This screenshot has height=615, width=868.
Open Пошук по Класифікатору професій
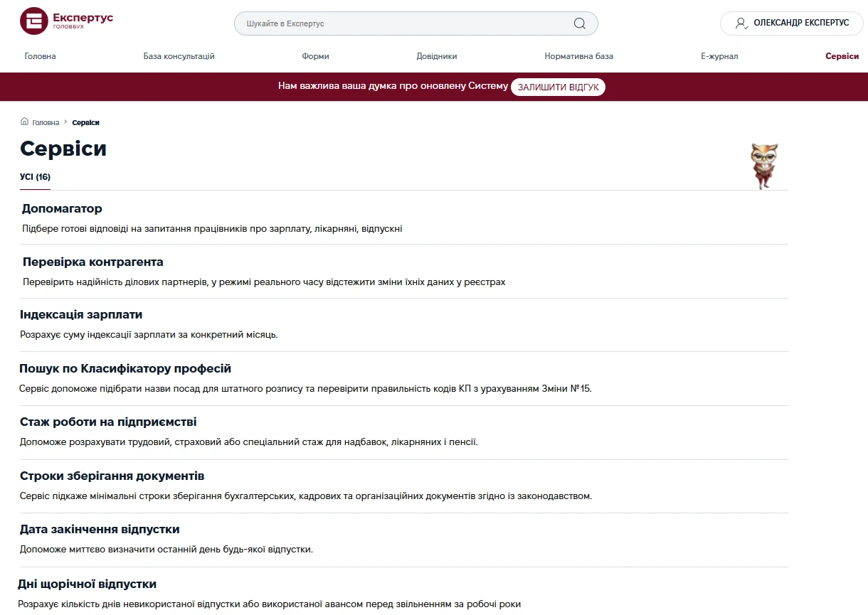125,369
